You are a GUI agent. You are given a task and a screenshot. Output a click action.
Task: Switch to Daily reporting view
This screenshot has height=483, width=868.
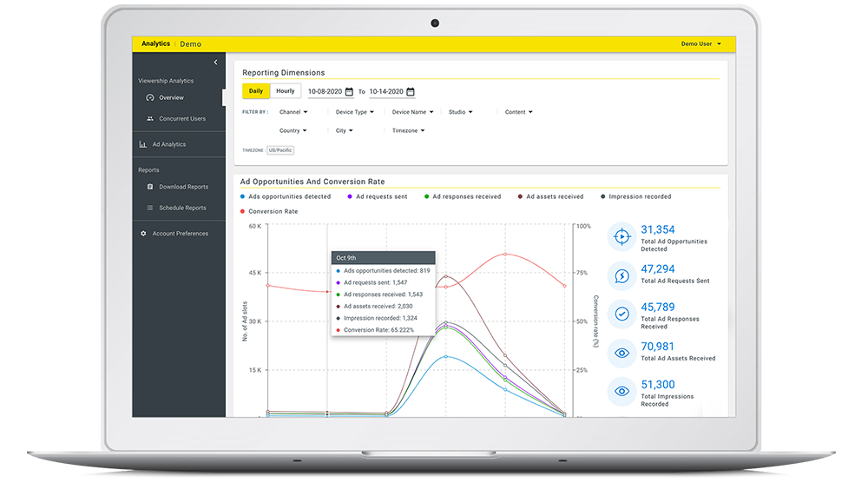[256, 91]
